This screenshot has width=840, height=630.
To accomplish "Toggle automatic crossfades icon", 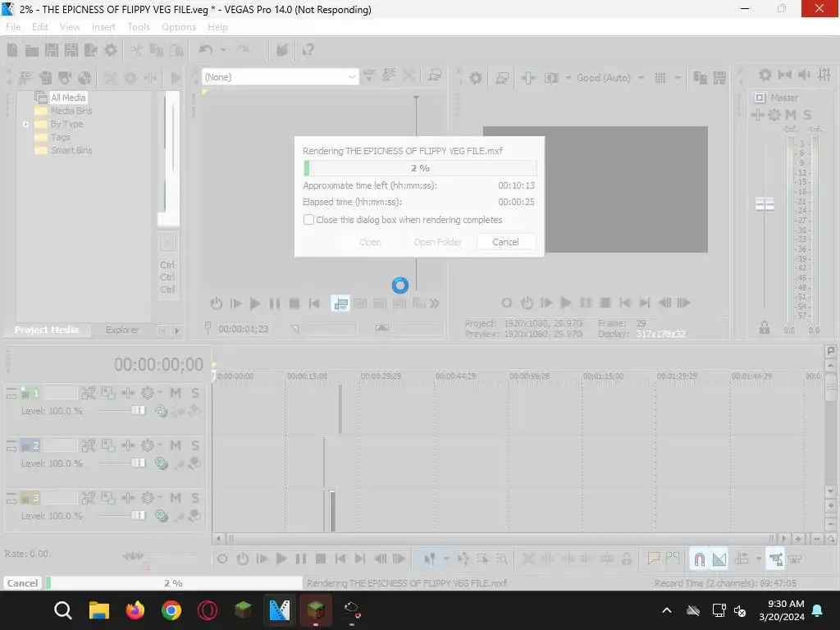I will point(719,559).
